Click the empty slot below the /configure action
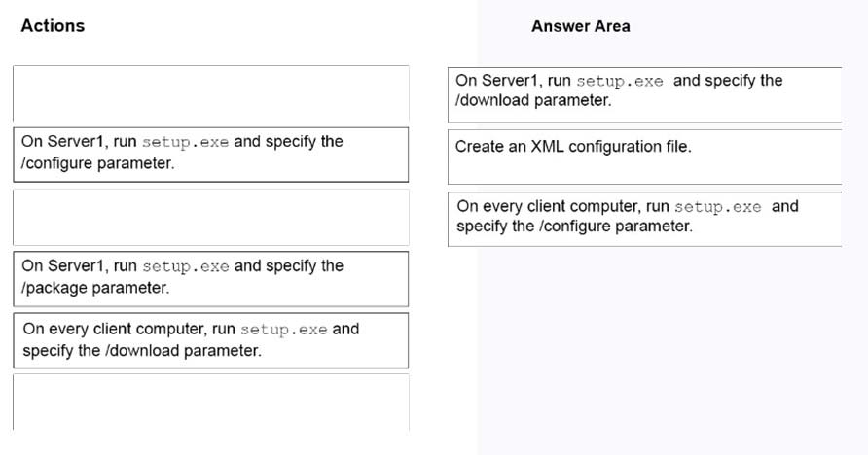Image resolution: width=868 pixels, height=455 pixels. click(x=211, y=217)
